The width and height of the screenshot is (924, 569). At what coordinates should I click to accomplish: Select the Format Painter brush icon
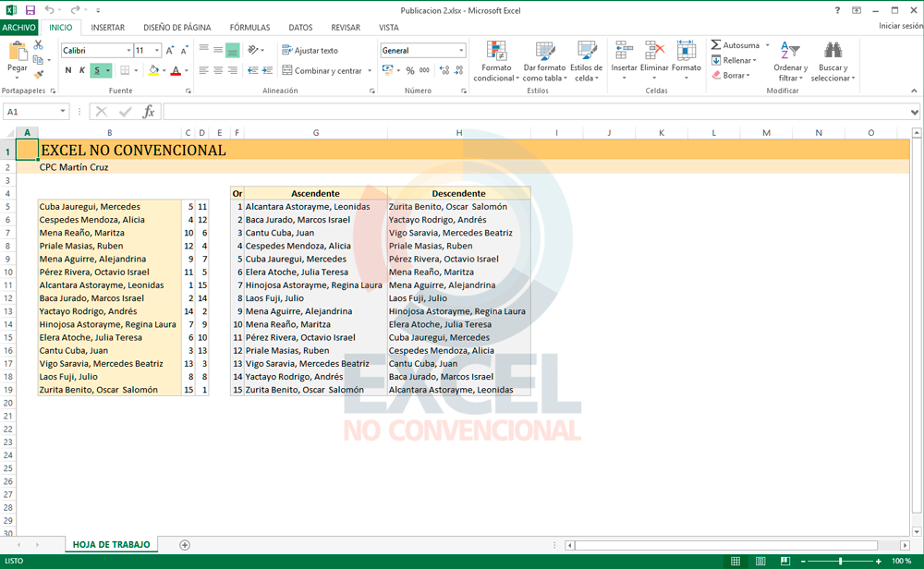click(38, 74)
